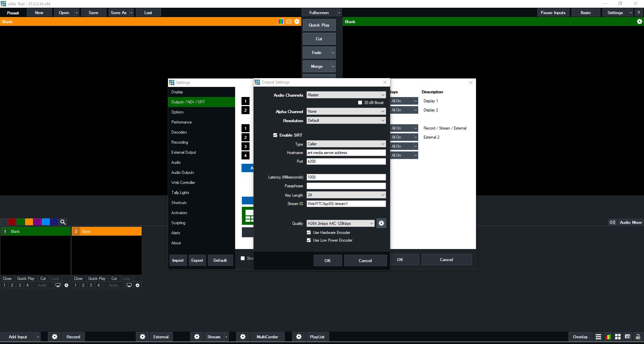Click input 1 monitor output icon
Screen dimensions: 644x344
58,285
